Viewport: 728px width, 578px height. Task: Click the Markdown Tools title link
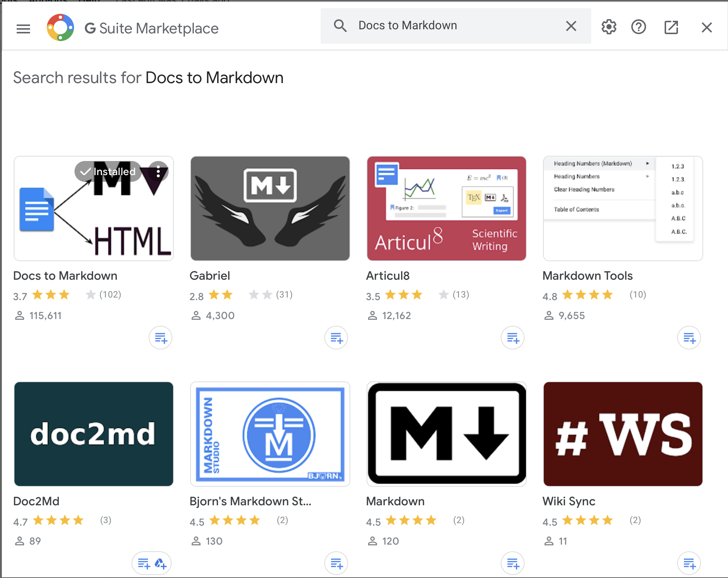coord(588,276)
